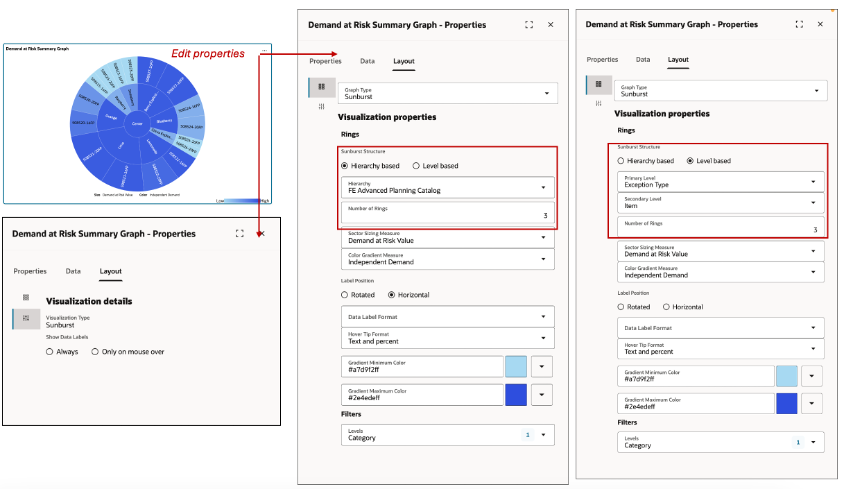Open Layout tab in Visualization details panel
This screenshot has width=844, height=490.
[x=110, y=271]
